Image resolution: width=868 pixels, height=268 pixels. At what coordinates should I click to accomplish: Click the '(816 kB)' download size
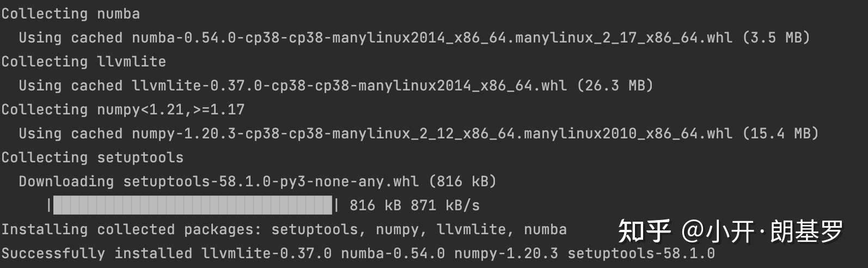click(462, 181)
